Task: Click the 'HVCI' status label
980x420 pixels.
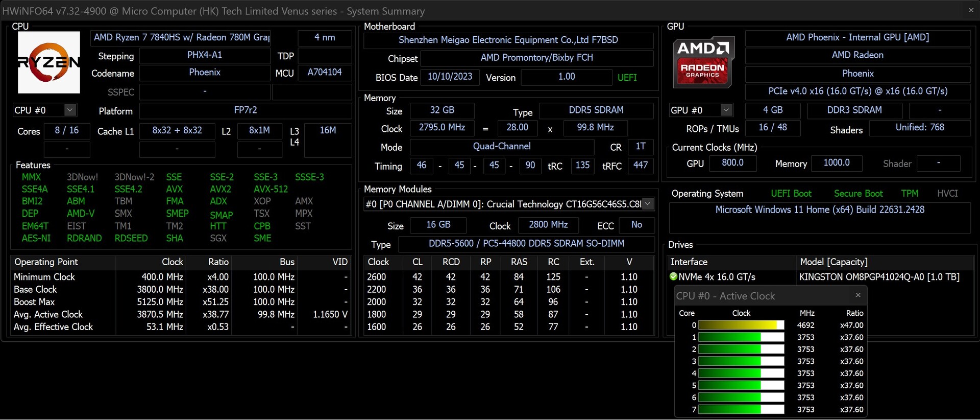Action: [x=947, y=194]
